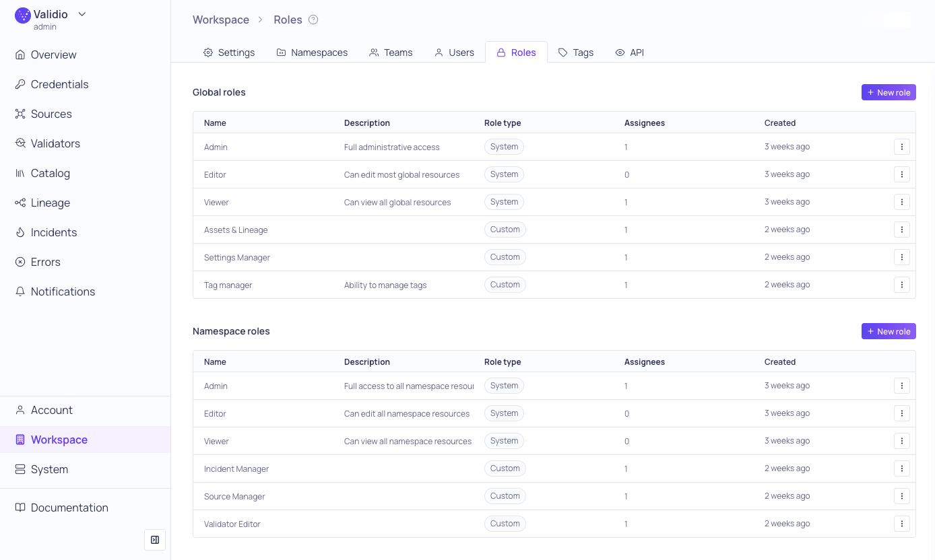Open actions menu for global Editor role

[902, 174]
